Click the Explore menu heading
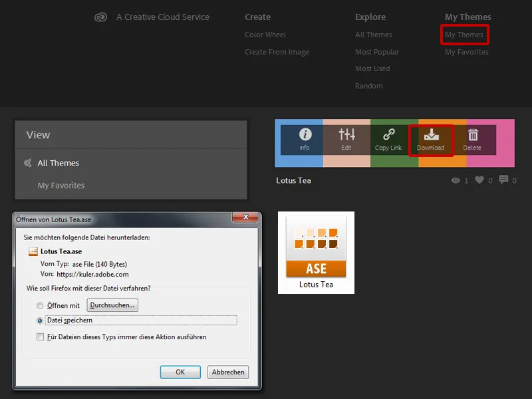532x399 pixels. pos(370,17)
